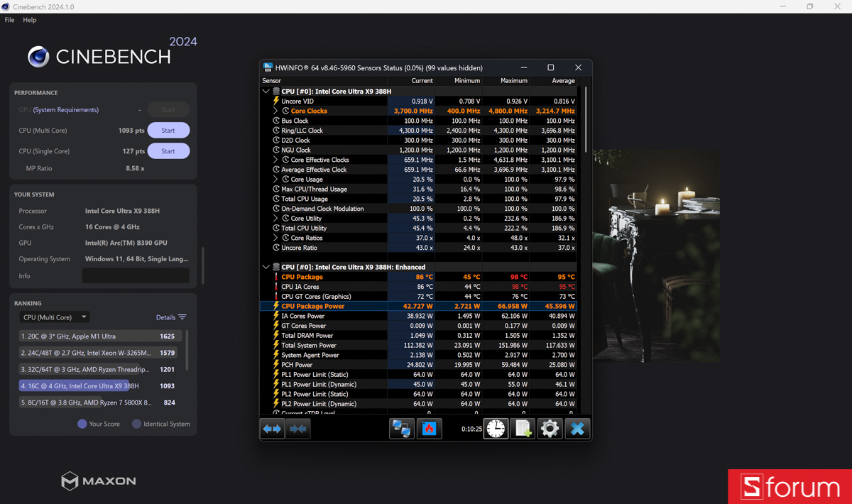
Task: Click the Bus Clock row clock icon
Action: [x=276, y=121]
